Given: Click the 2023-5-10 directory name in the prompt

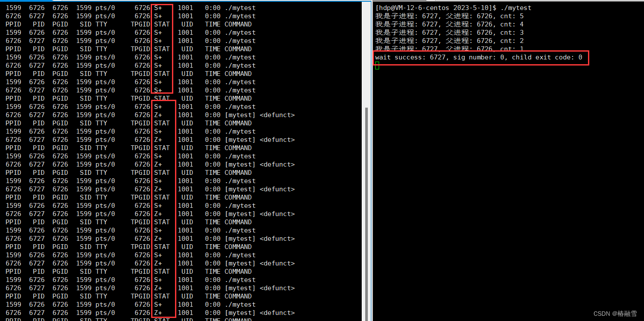Looking at the screenshot, I should tap(472, 8).
